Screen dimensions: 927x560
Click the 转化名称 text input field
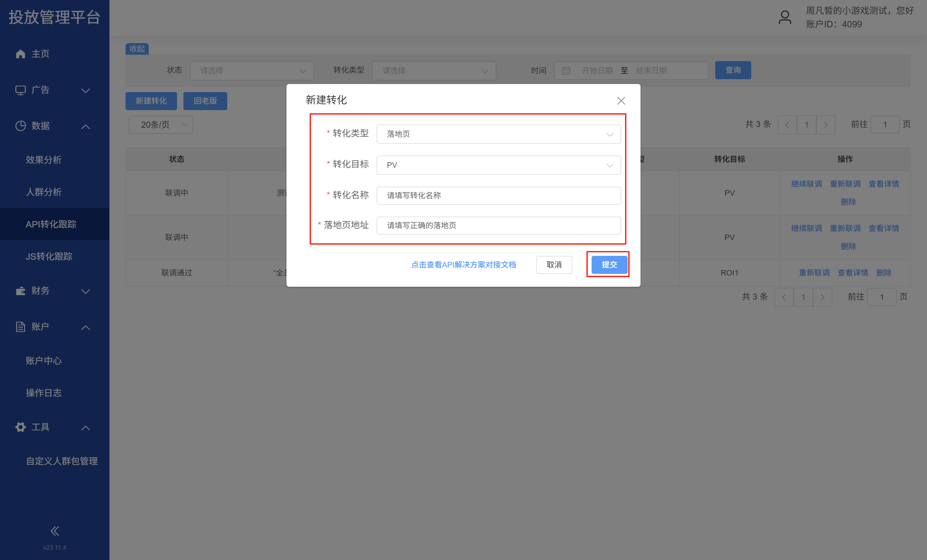click(498, 196)
